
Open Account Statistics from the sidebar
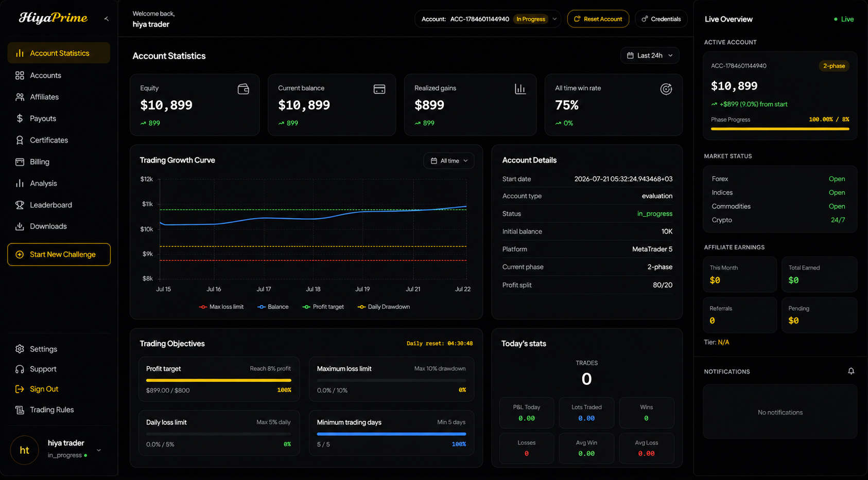[x=59, y=53]
